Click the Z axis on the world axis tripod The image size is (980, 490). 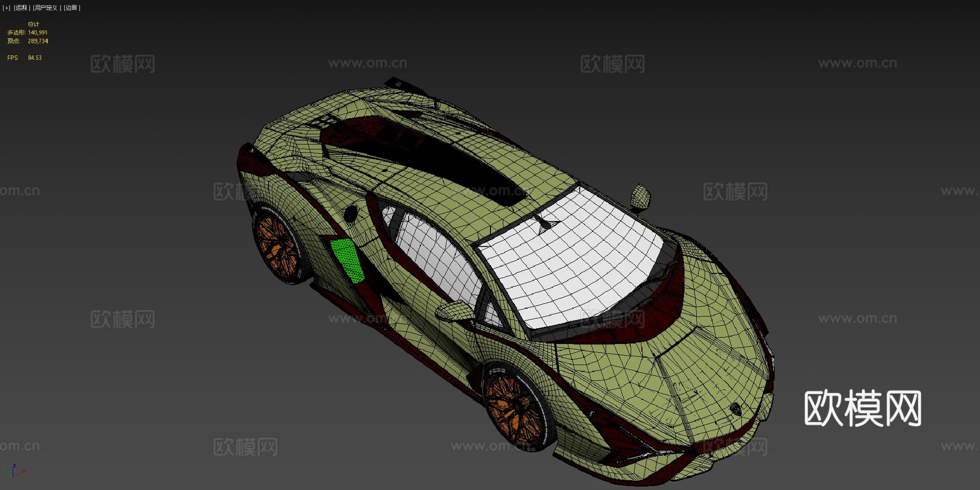click(x=15, y=465)
